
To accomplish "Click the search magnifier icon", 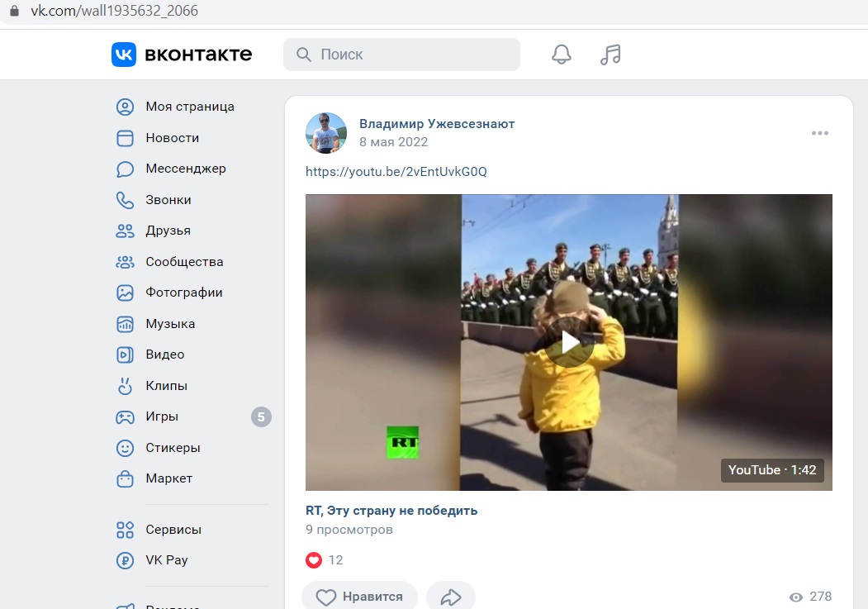I will [303, 55].
